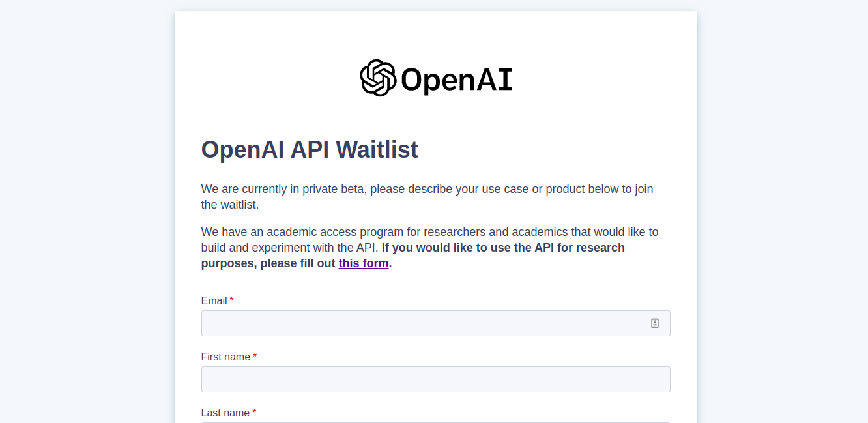Click the red asterisk beside Email label

(x=233, y=300)
